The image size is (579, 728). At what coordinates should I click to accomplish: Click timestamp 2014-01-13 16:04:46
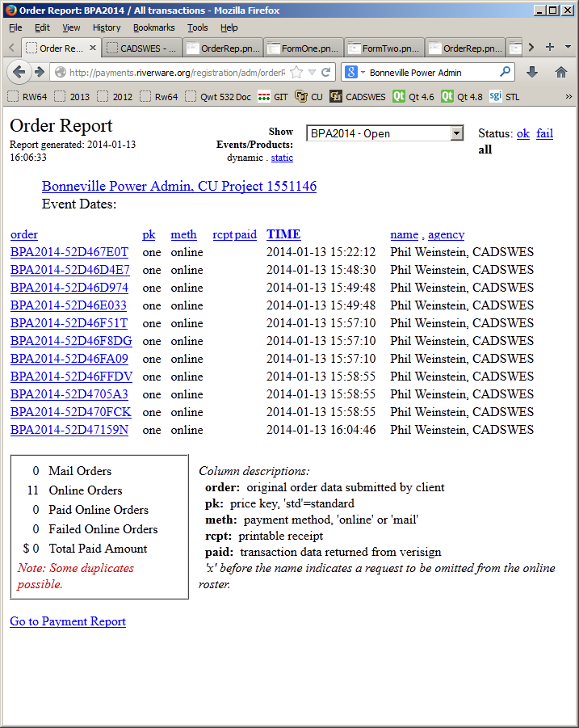[x=321, y=430]
